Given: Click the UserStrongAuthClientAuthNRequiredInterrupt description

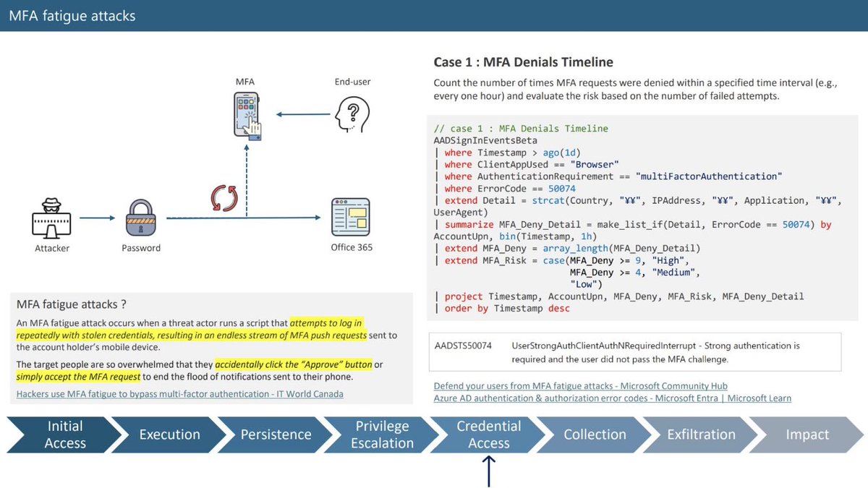Looking at the screenshot, I should click(655, 352).
